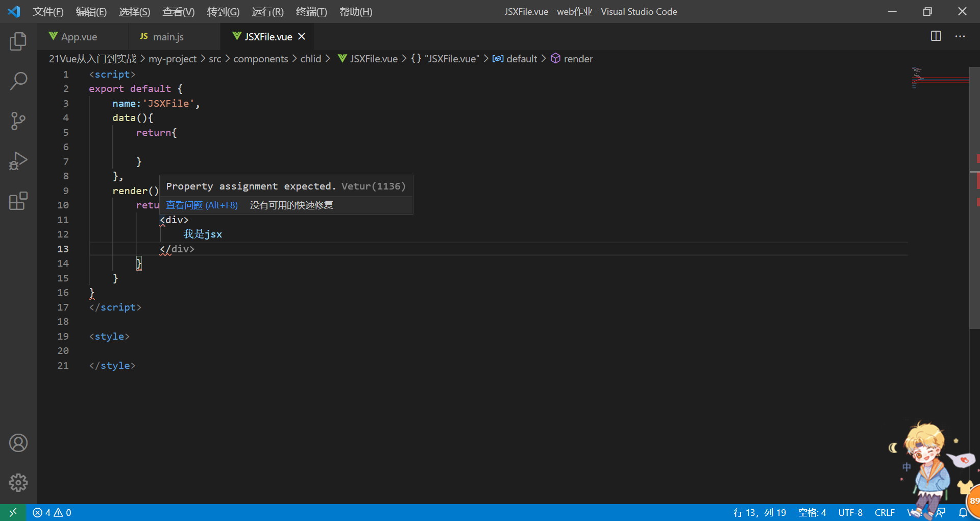Click the 我是jsx text on line 12
Image resolution: width=980 pixels, height=521 pixels.
click(x=203, y=234)
